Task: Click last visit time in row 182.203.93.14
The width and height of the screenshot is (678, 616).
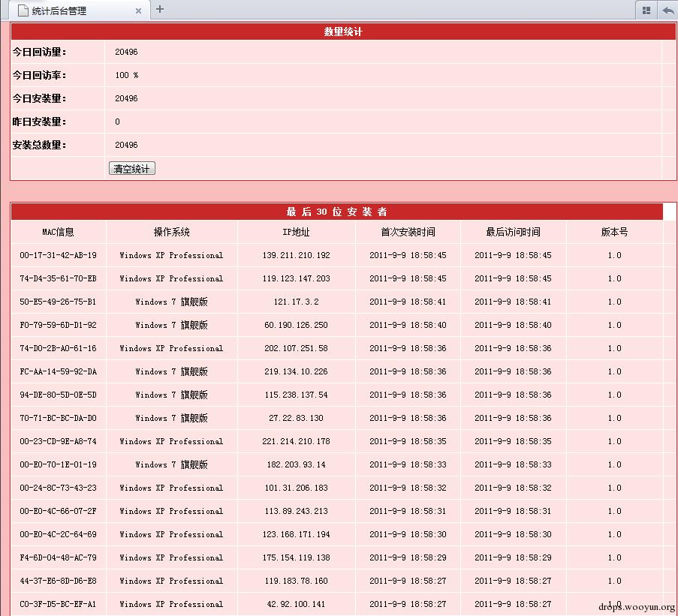Action: coord(514,464)
